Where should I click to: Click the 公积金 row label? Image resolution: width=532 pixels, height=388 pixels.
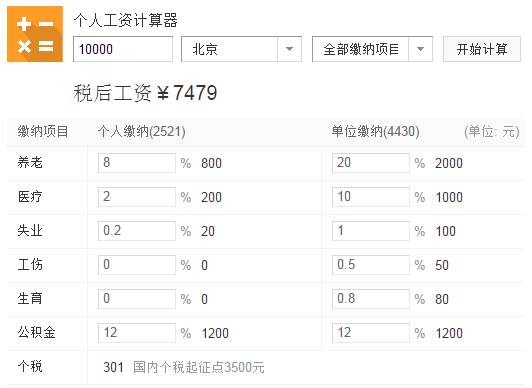37,333
